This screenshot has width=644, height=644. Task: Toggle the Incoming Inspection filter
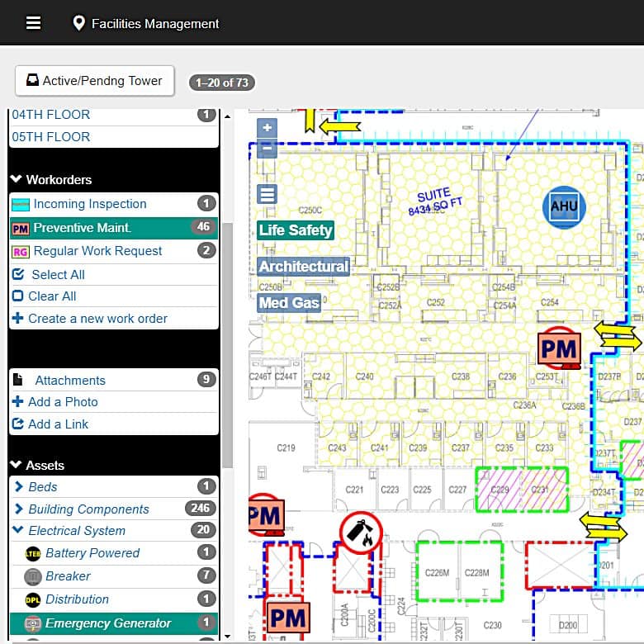coord(114,204)
